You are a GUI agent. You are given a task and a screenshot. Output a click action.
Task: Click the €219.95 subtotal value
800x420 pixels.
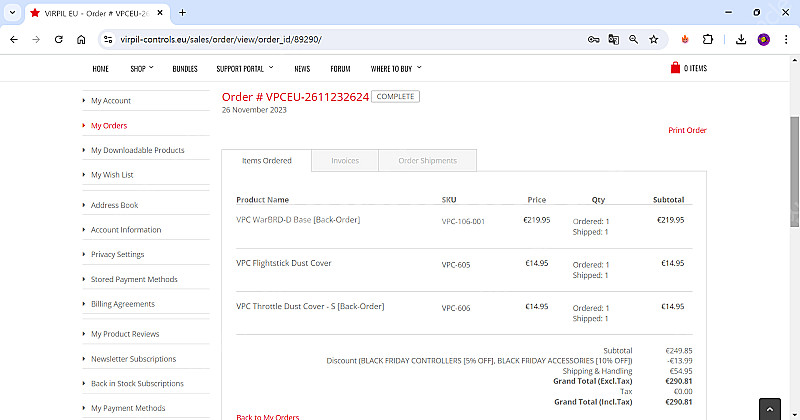coord(670,220)
